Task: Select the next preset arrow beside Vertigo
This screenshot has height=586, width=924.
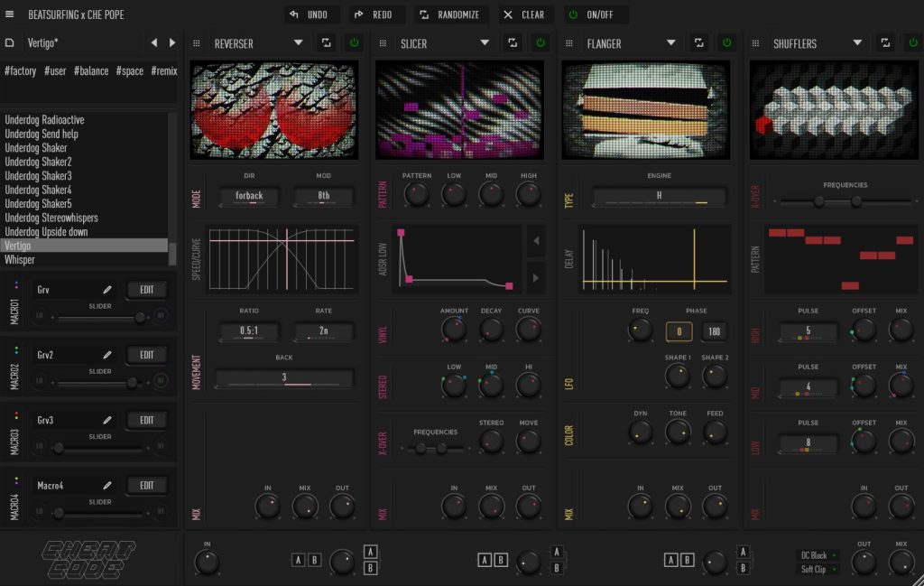Action: [172, 42]
